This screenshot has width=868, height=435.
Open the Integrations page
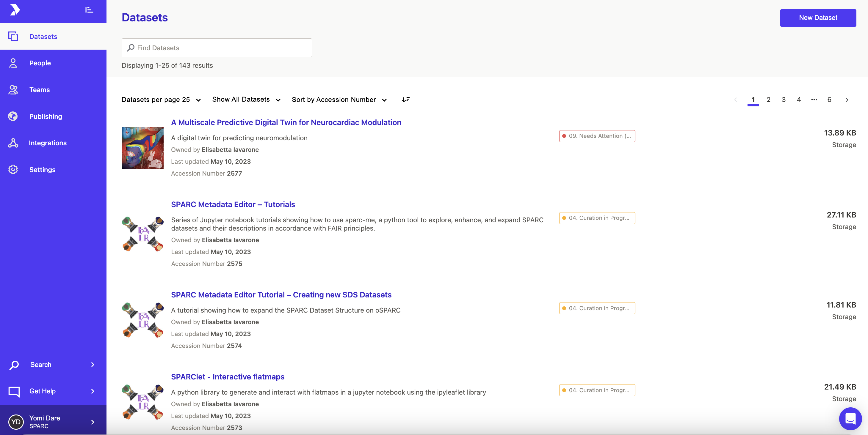coord(48,143)
